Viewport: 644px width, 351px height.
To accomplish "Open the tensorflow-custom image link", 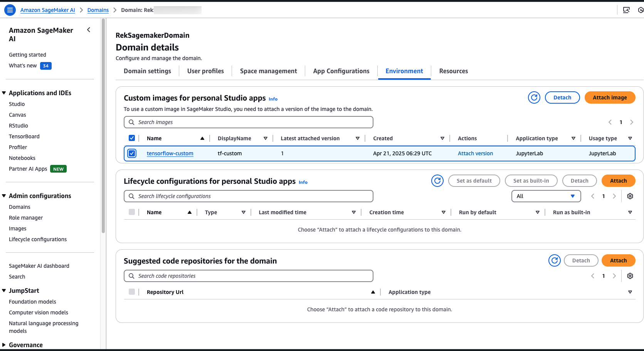I will (170, 153).
